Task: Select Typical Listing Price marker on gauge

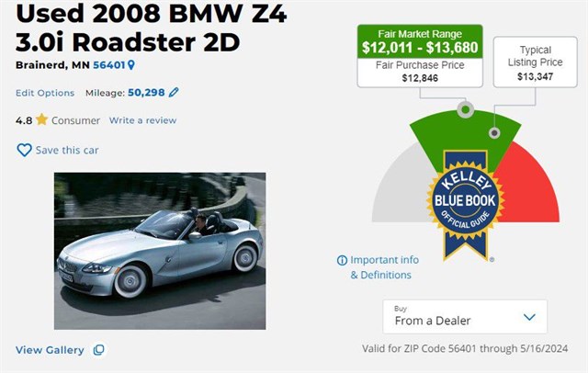Action: point(494,132)
